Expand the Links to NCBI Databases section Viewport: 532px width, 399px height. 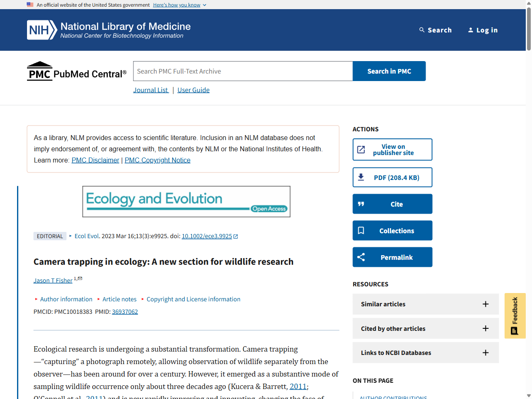coord(485,352)
